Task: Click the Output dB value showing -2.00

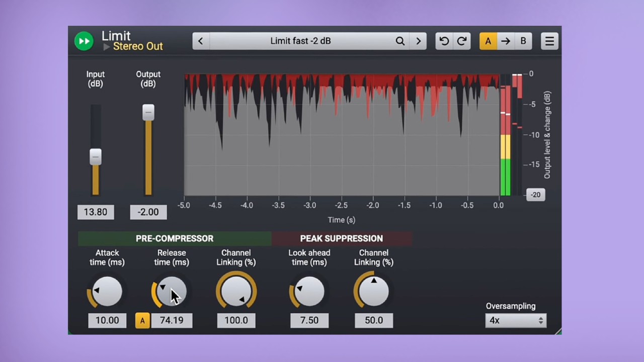Action: (x=148, y=212)
